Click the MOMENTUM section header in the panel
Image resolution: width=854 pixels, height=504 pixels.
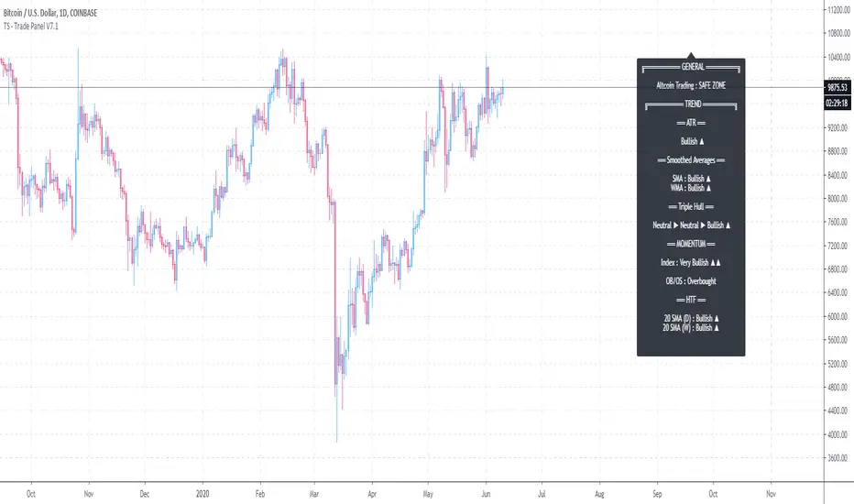(x=691, y=243)
